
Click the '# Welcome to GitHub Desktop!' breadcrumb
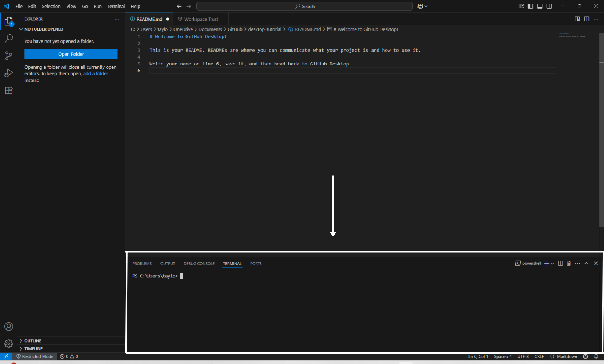363,29
